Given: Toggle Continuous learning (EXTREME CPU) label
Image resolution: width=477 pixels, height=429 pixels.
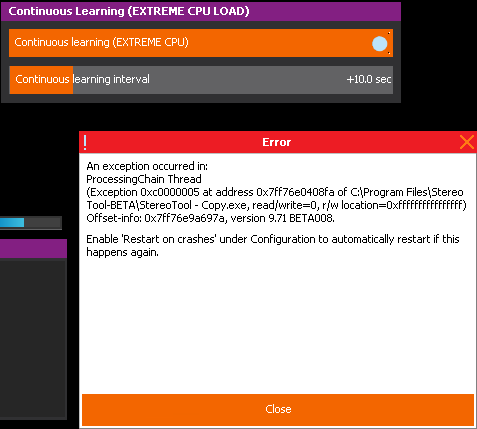Looking at the screenshot, I should (101, 42).
